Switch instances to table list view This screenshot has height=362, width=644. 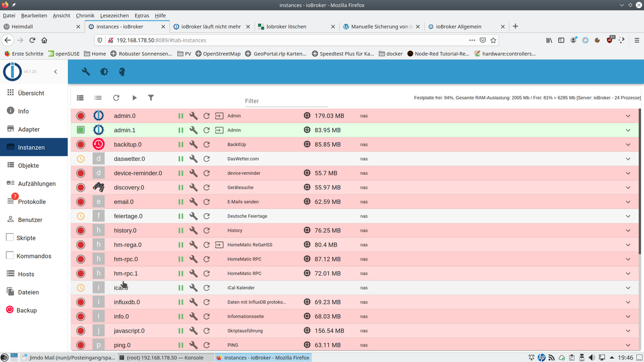(x=80, y=98)
